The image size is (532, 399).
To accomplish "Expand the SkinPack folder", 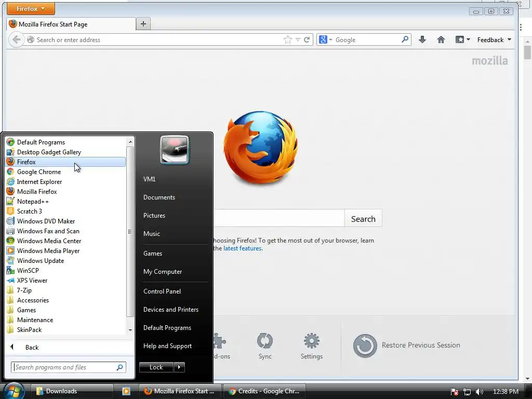I will pyautogui.click(x=66, y=329).
